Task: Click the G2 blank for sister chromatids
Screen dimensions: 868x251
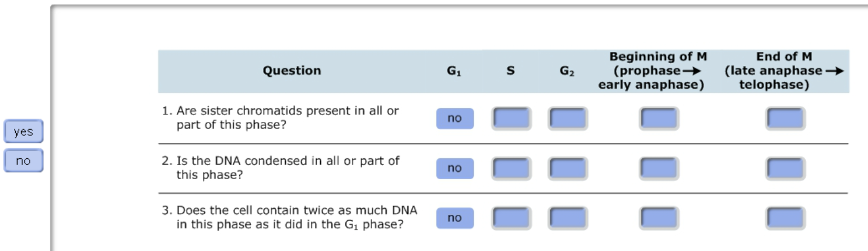Action: tap(568, 118)
